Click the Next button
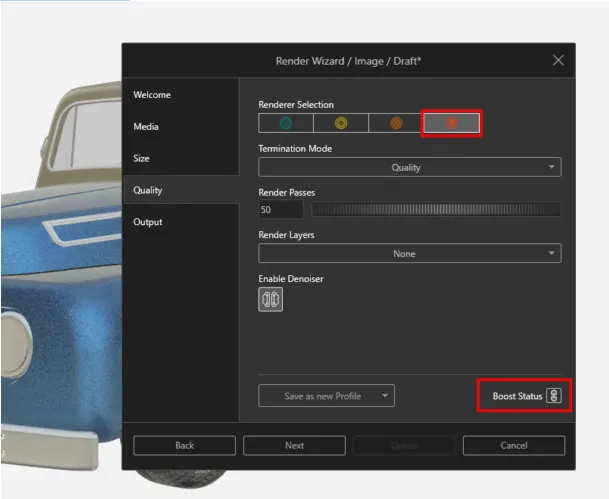 pyautogui.click(x=294, y=445)
